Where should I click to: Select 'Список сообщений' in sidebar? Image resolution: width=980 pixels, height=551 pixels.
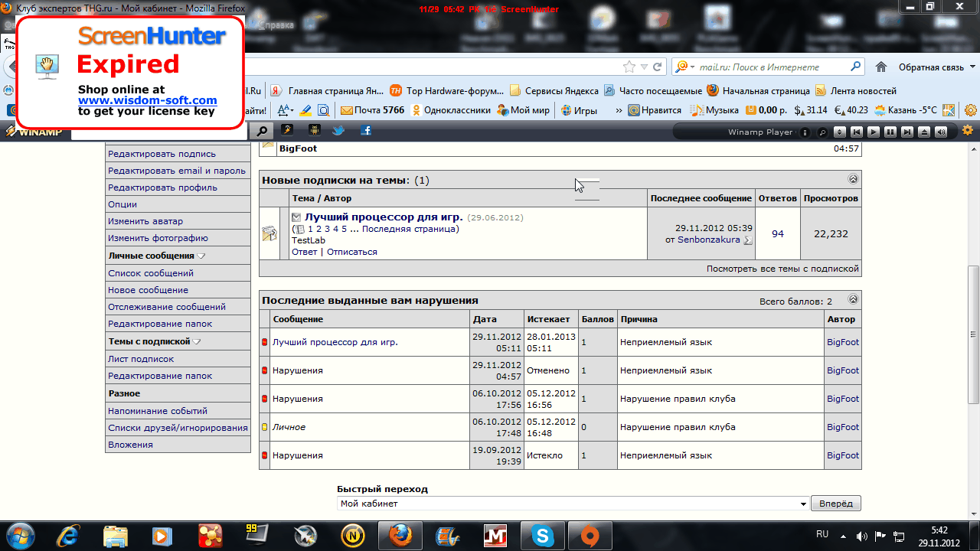tap(151, 273)
